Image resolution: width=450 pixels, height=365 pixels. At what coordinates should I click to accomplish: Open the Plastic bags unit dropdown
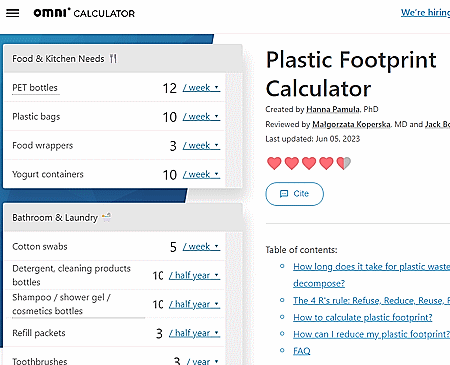(201, 117)
